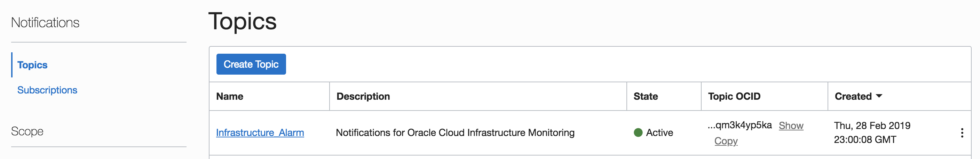Viewport: 980px width, 159px height.
Task: Open the Infrastructure_Alarm topic link
Action: click(260, 133)
